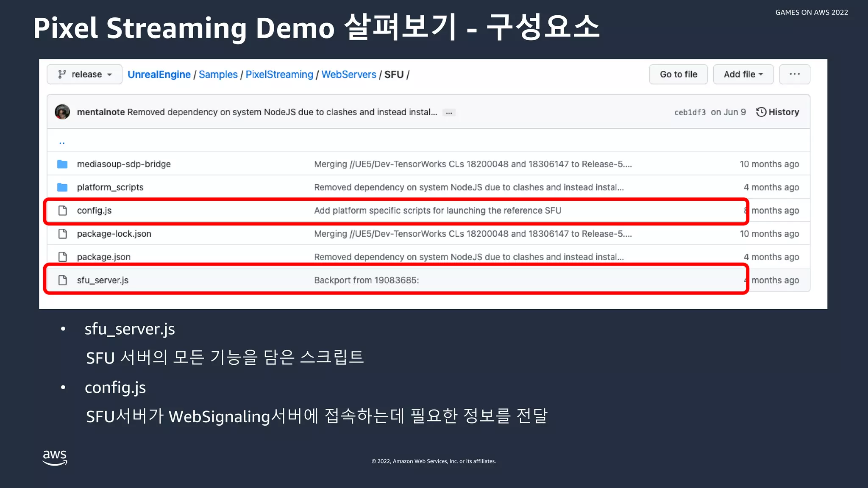The width and height of the screenshot is (868, 488).
Task: Click the config.js file icon
Action: (x=63, y=211)
